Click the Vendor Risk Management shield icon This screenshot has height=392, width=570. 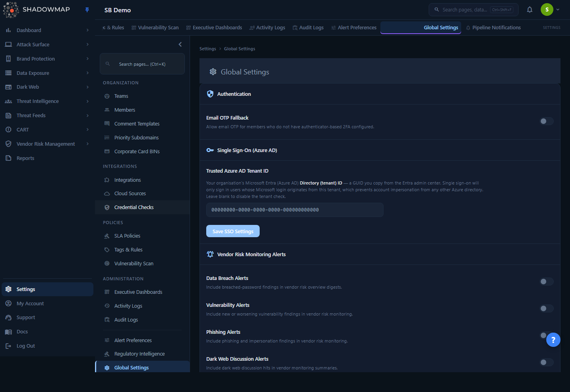pyautogui.click(x=8, y=144)
